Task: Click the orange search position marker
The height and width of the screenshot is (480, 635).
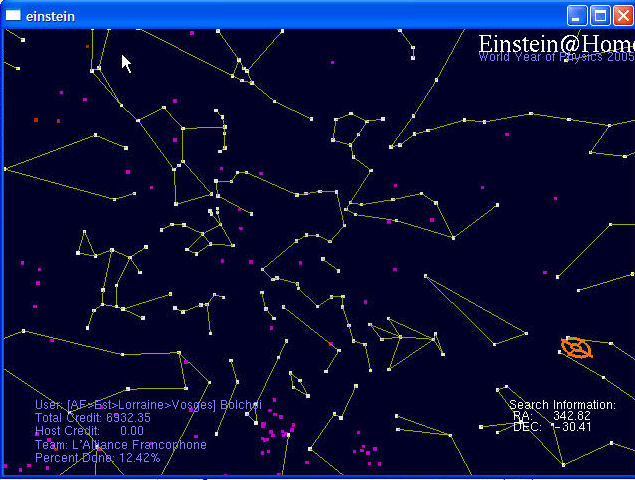Action: click(x=576, y=348)
